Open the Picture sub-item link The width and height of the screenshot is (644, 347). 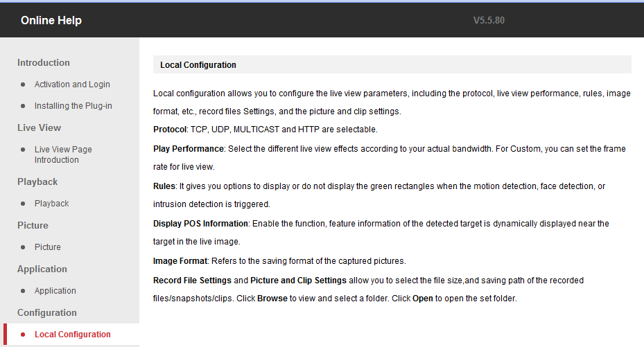48,247
